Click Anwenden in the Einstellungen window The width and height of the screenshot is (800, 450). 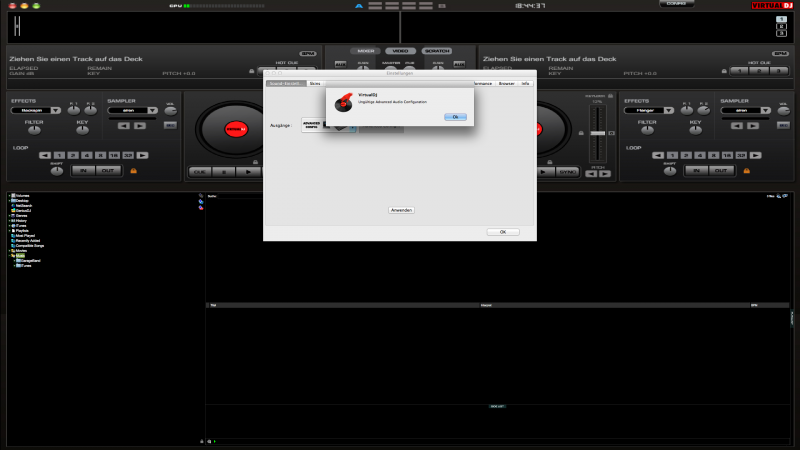(x=401, y=210)
